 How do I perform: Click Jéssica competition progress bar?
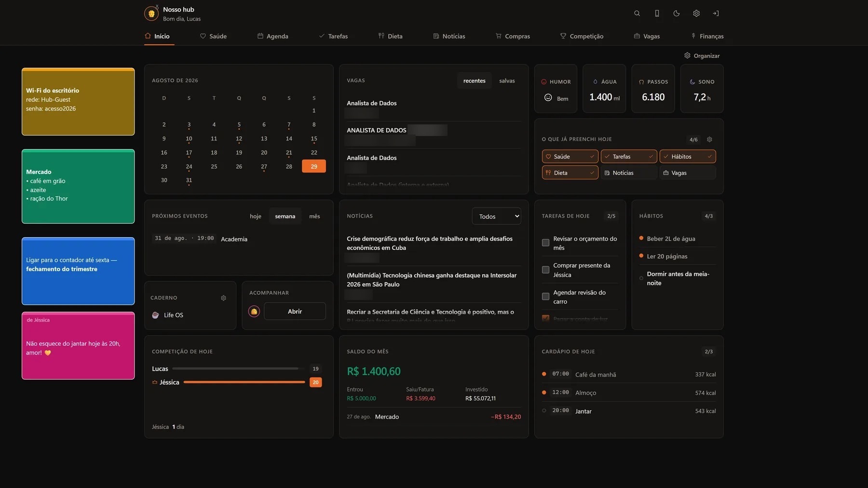[x=244, y=382]
